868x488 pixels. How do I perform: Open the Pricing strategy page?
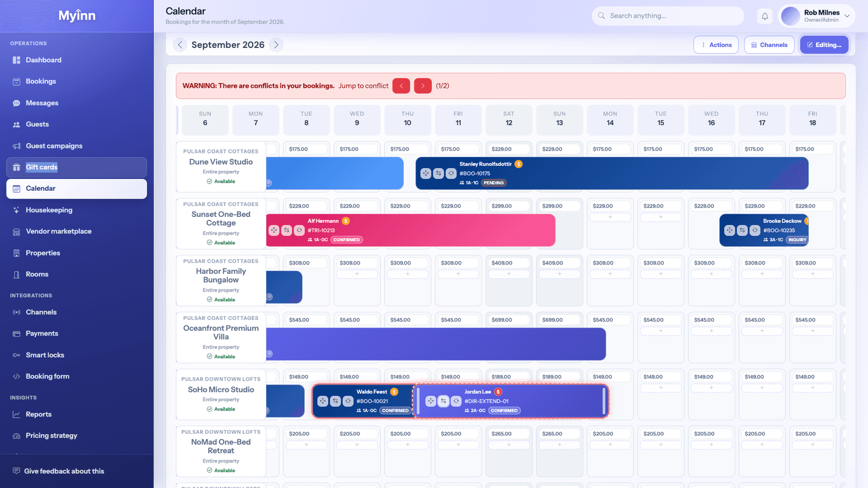click(76, 435)
